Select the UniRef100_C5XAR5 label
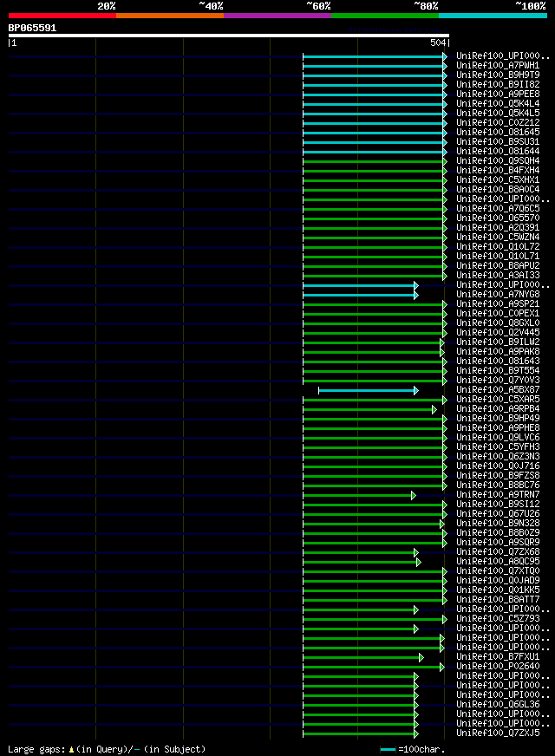 [498, 399]
